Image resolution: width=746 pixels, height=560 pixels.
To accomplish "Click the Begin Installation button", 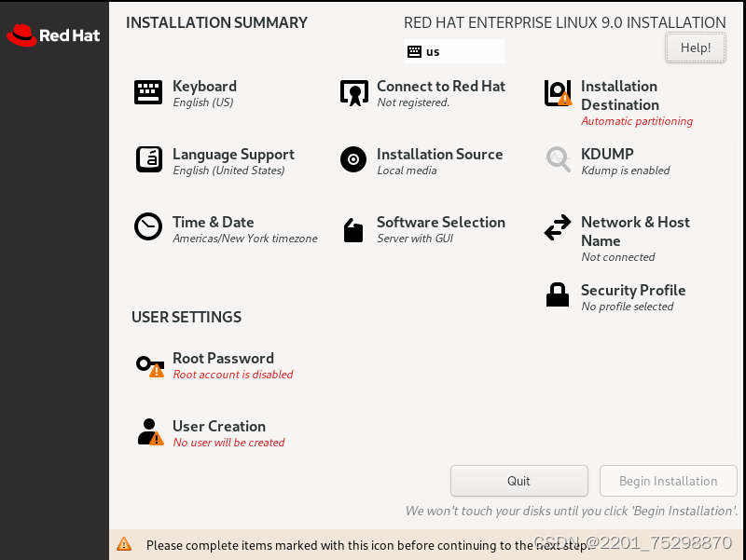I will (668, 481).
